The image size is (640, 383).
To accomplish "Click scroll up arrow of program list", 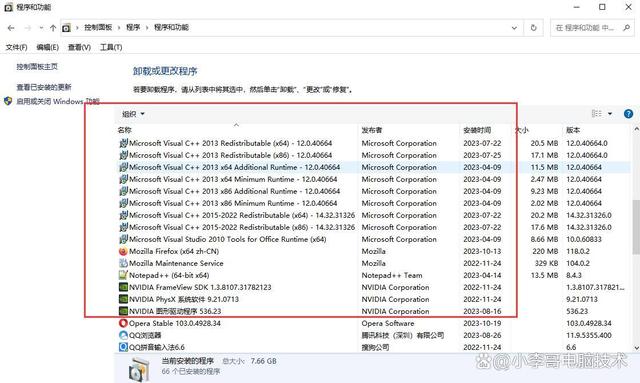I will (636, 129).
